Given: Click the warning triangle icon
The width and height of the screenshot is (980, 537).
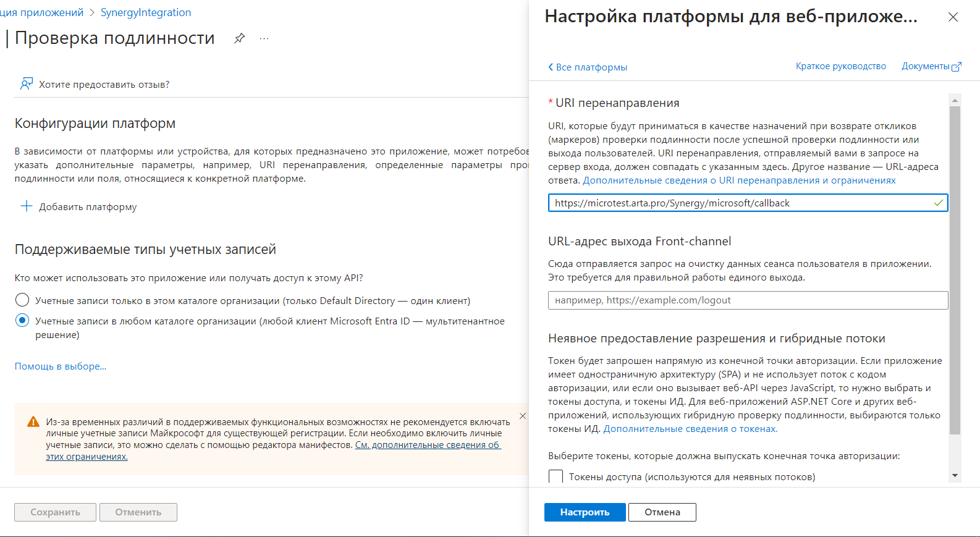Looking at the screenshot, I should coord(33,422).
